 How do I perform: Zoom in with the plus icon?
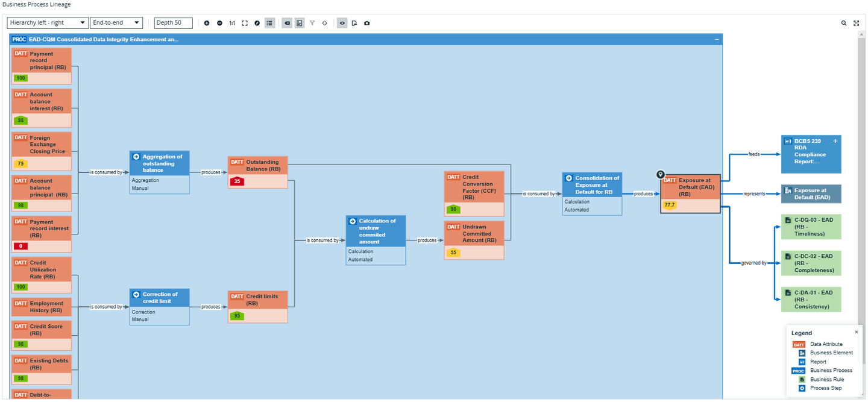(x=207, y=23)
